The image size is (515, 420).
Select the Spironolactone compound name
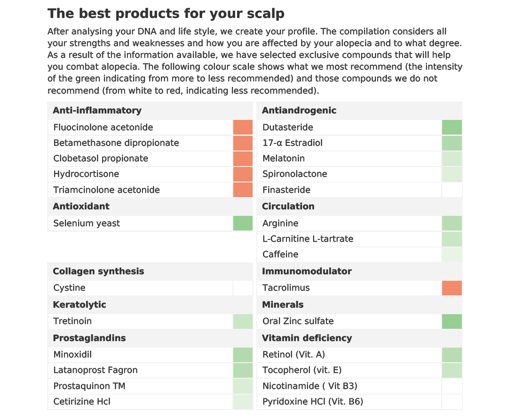coord(295,174)
